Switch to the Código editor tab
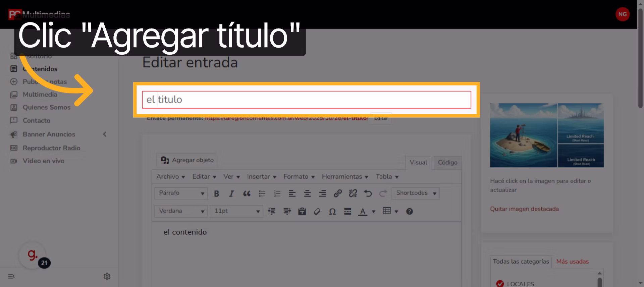Screen dimensions: 644x287 click(x=447, y=162)
